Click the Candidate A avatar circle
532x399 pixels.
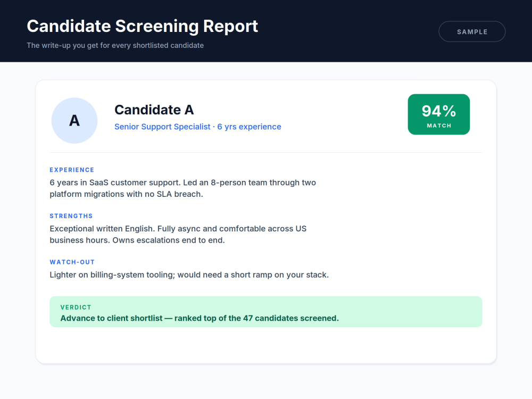[x=74, y=120]
